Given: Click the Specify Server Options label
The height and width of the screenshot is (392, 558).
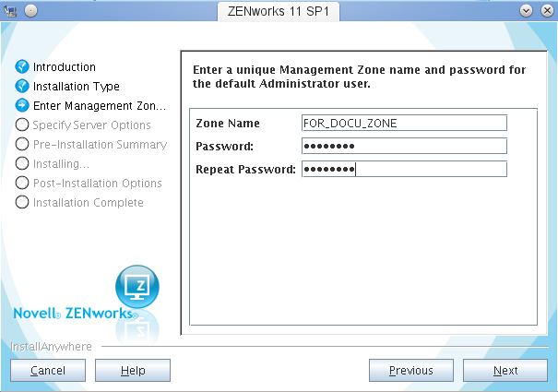Looking at the screenshot, I should (x=92, y=125).
